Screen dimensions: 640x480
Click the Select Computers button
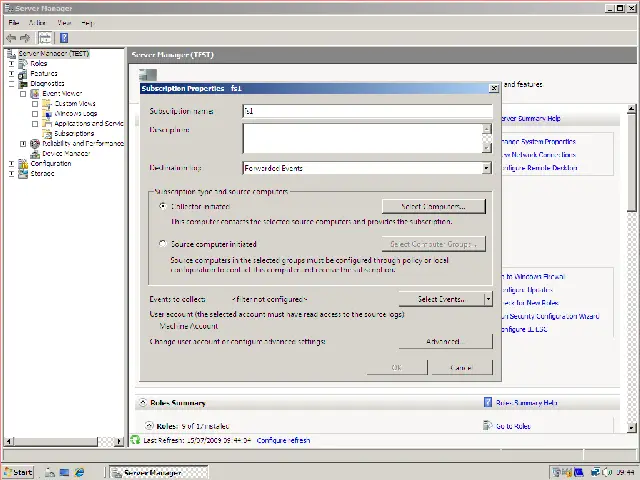pyautogui.click(x=433, y=207)
